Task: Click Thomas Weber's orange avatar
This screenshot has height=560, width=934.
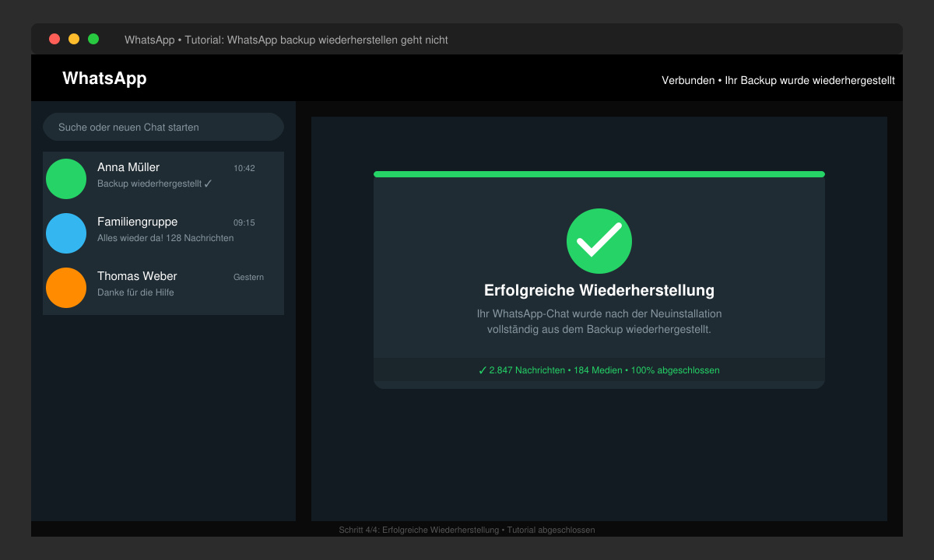Action: click(x=66, y=288)
